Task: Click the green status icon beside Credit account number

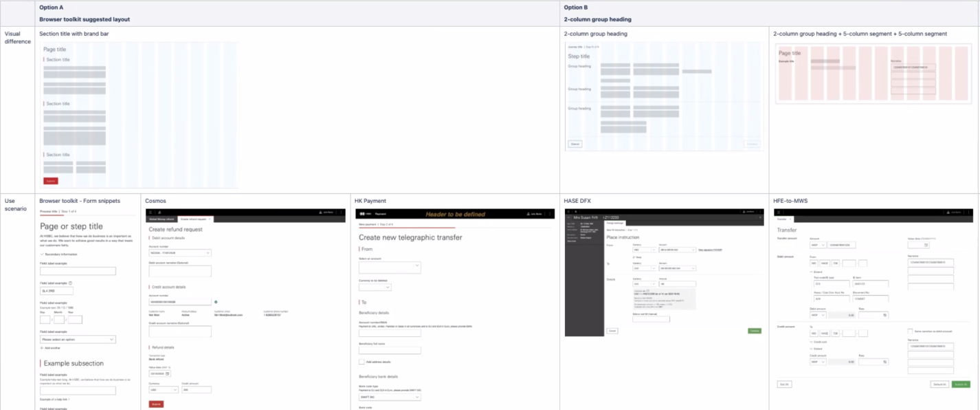Action: (x=216, y=301)
